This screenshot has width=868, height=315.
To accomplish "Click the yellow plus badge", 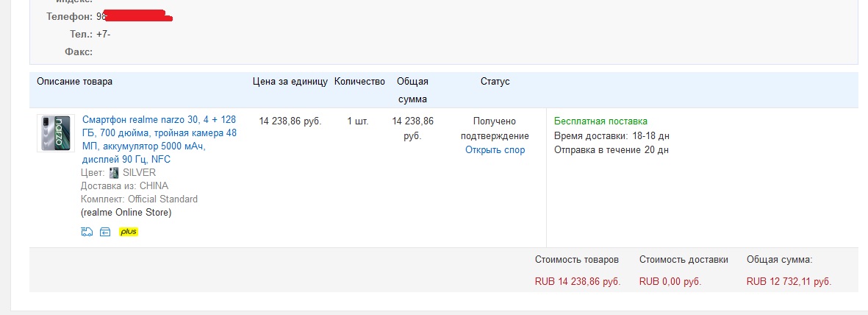I will pos(129,232).
